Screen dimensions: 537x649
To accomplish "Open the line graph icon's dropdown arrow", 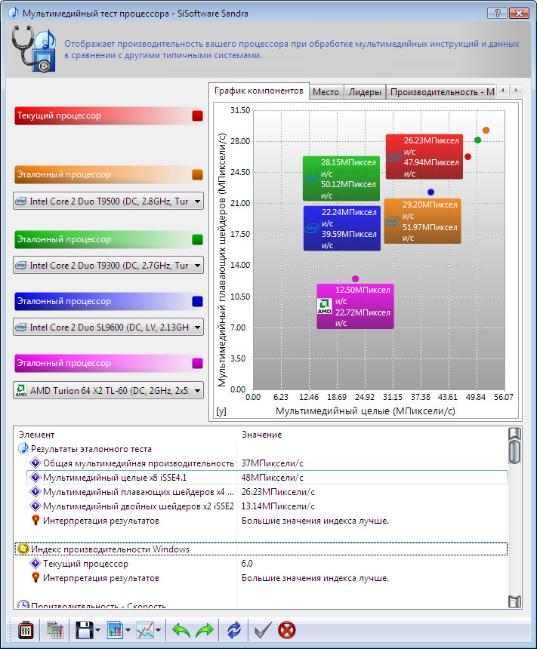I will point(158,630).
